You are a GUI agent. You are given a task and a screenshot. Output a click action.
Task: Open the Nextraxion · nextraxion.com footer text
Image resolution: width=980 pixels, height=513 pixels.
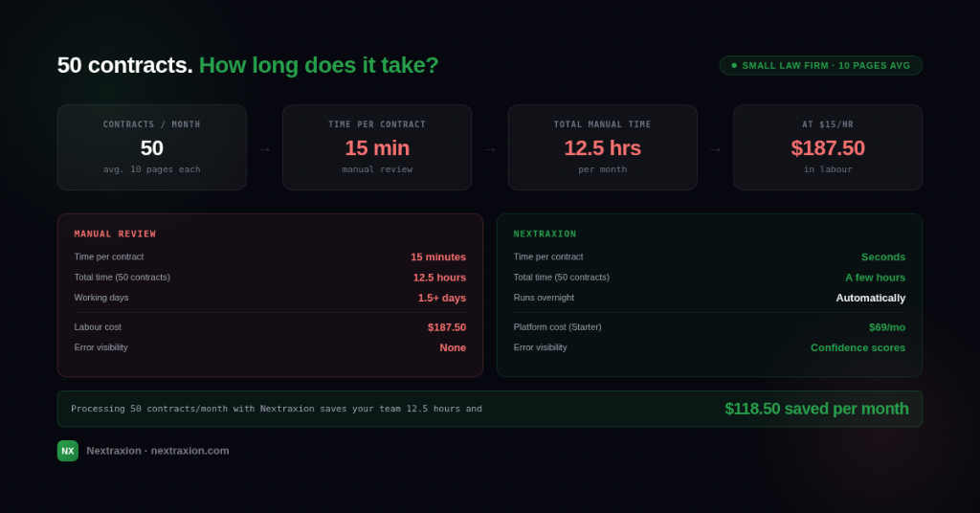(158, 451)
